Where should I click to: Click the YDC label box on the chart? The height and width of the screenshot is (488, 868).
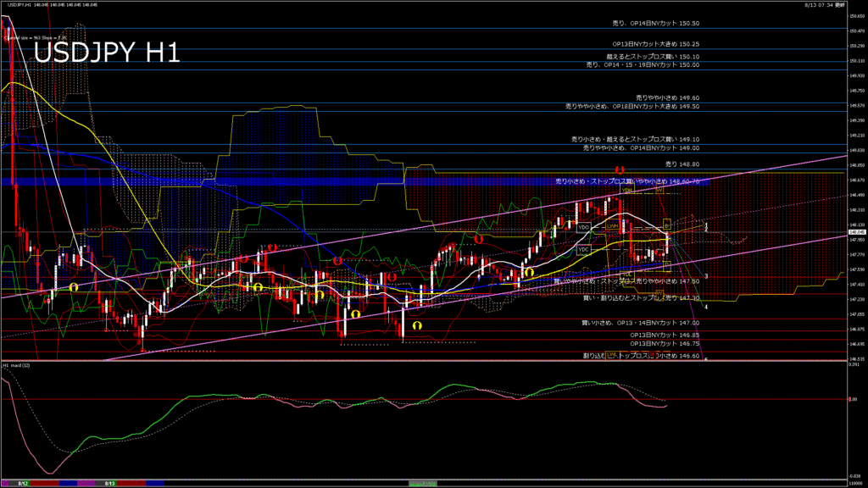[583, 250]
